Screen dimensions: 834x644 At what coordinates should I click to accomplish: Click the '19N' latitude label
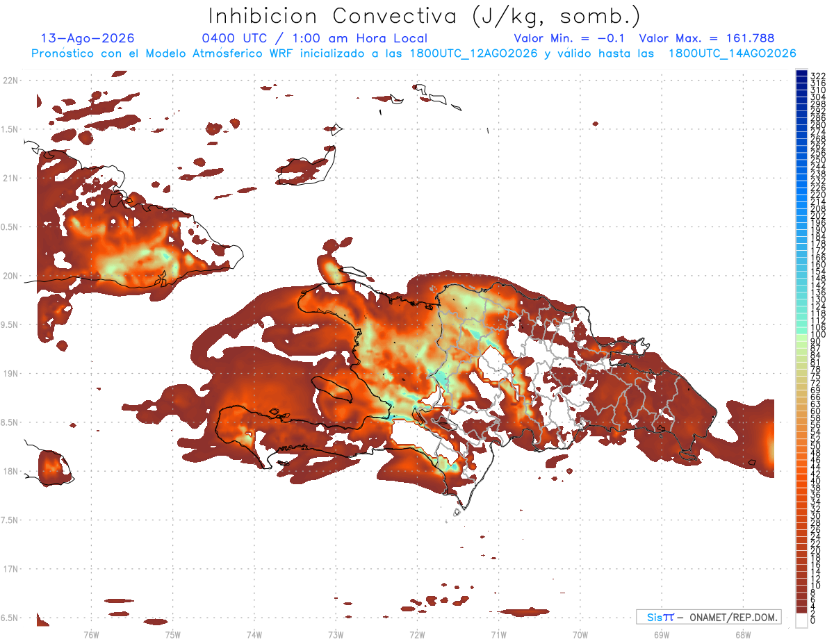[x=11, y=374]
